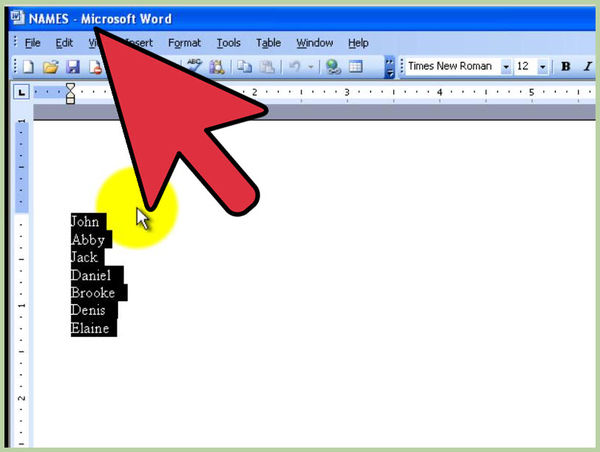The width and height of the screenshot is (600, 452).
Task: Insert hyperlink using globe icon
Action: pos(333,67)
